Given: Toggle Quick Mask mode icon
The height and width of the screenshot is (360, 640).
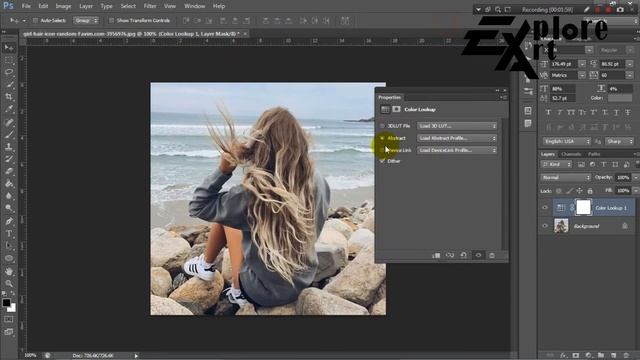Looking at the screenshot, I should point(9,319).
